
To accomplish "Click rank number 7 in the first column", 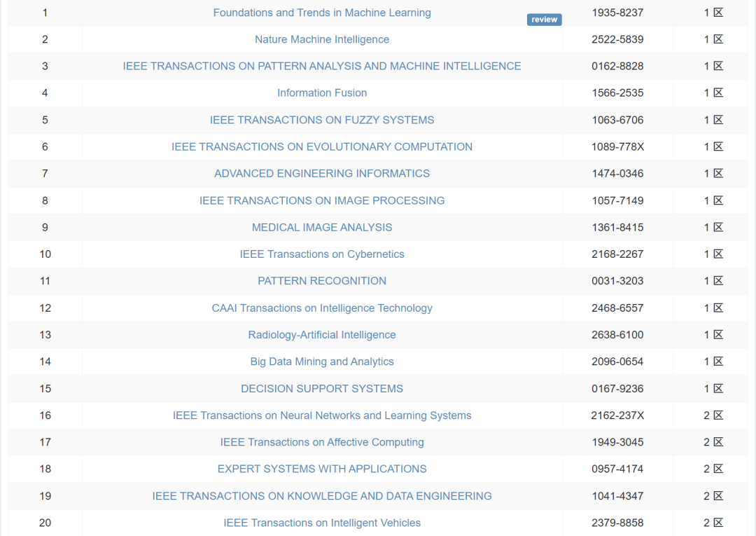I will (x=45, y=174).
